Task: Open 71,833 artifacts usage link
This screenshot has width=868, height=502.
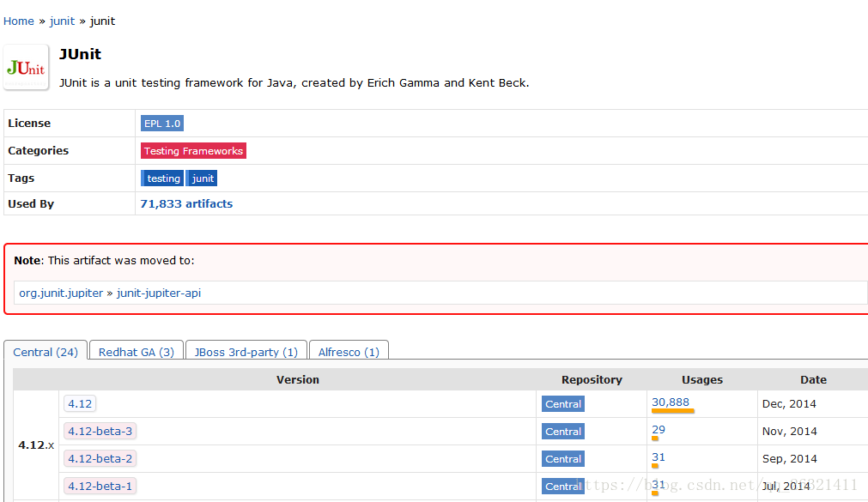Action: coord(186,203)
